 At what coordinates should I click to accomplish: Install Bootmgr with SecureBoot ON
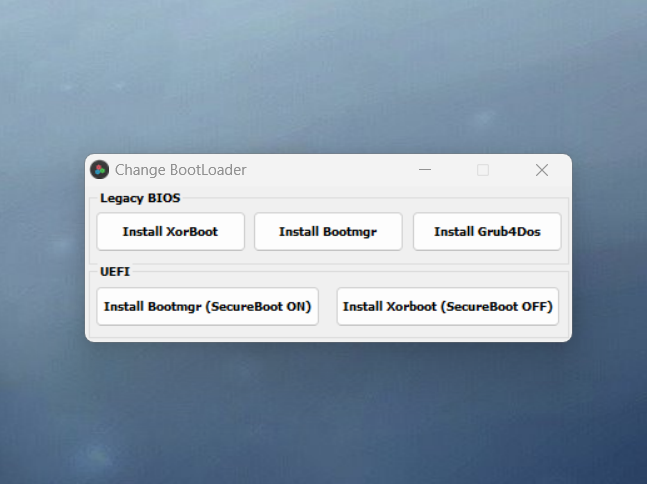tap(208, 307)
